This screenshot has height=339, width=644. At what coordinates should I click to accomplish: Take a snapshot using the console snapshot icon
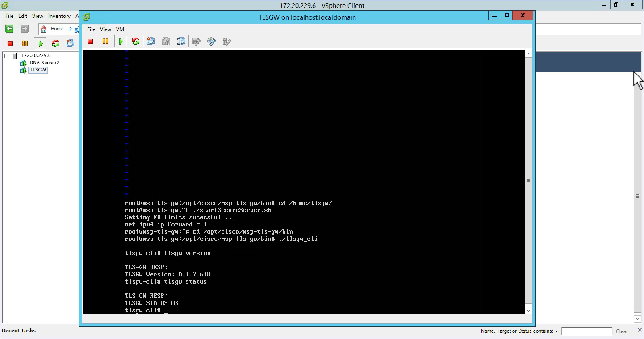tap(151, 41)
